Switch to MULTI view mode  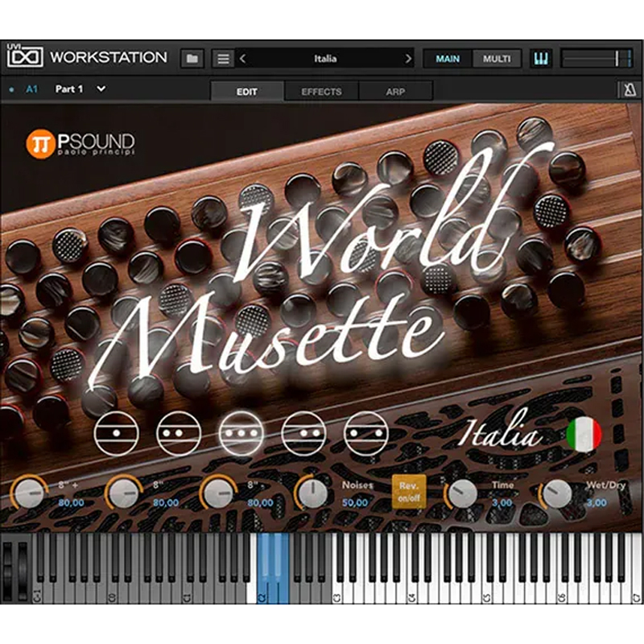click(x=497, y=59)
